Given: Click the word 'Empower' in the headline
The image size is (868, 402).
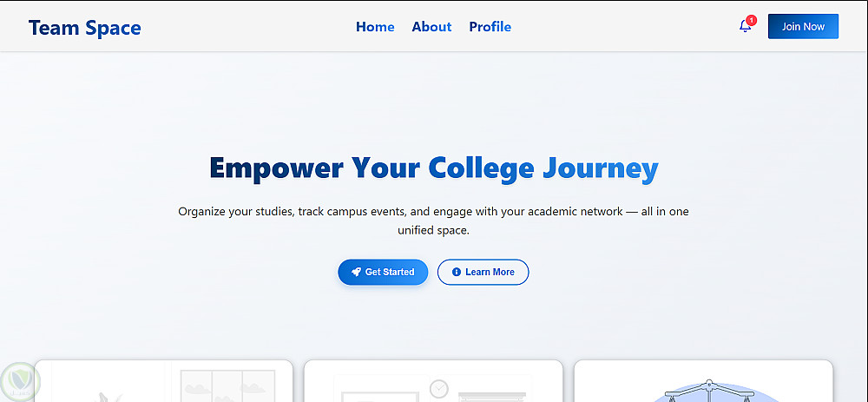Looking at the screenshot, I should click(x=276, y=168).
